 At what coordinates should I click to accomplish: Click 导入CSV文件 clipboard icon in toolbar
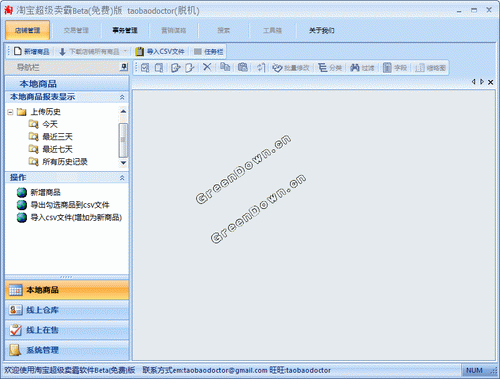pos(139,51)
